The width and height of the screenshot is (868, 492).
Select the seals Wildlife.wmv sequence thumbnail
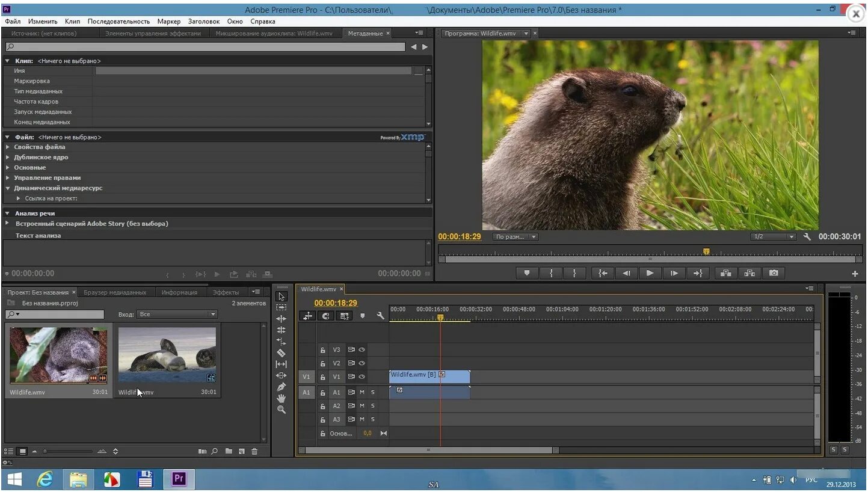167,355
